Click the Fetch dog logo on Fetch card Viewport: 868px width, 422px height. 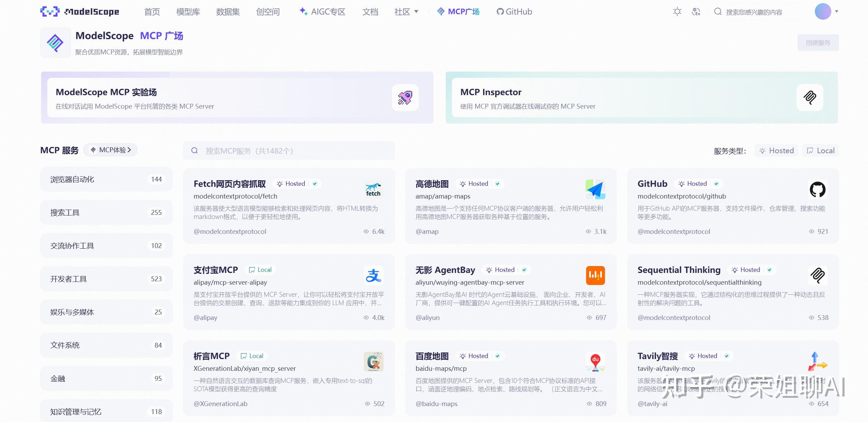click(x=372, y=189)
